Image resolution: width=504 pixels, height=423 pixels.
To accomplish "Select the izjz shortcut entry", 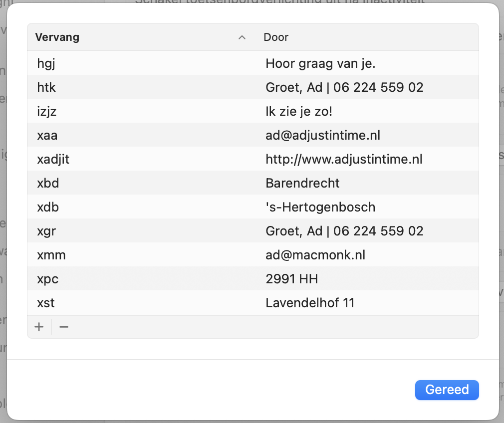I will [x=47, y=111].
